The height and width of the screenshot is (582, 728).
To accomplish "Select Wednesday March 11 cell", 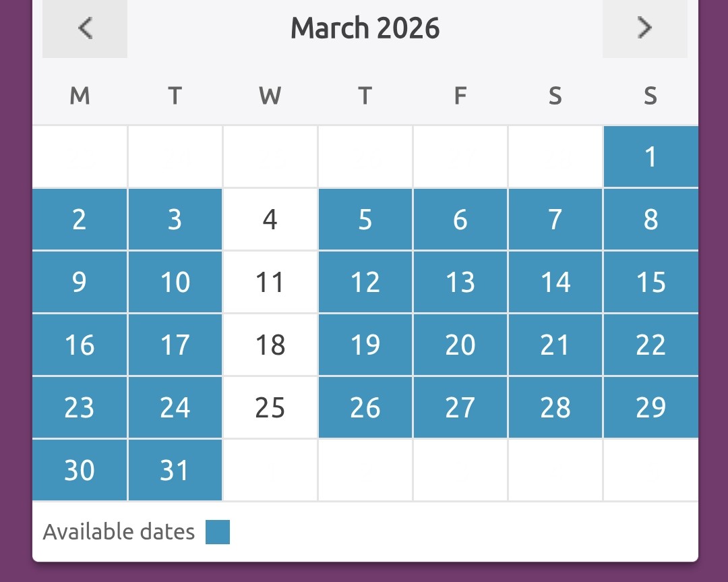I will 270,282.
